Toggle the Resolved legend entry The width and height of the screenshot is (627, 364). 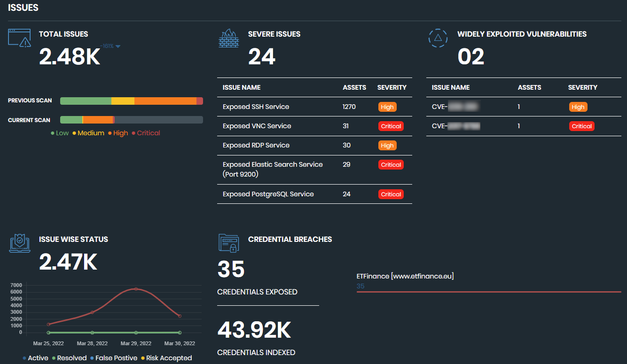tap(70, 358)
